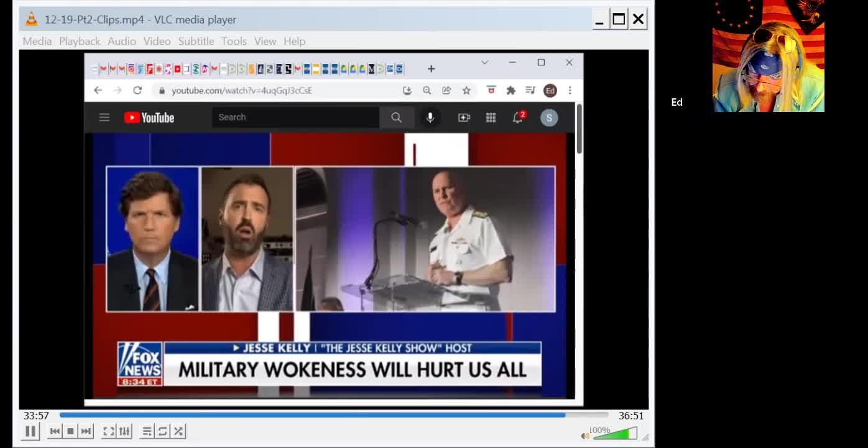The width and height of the screenshot is (868, 448).
Task: Open Chrome three-dot menu
Action: (x=570, y=90)
